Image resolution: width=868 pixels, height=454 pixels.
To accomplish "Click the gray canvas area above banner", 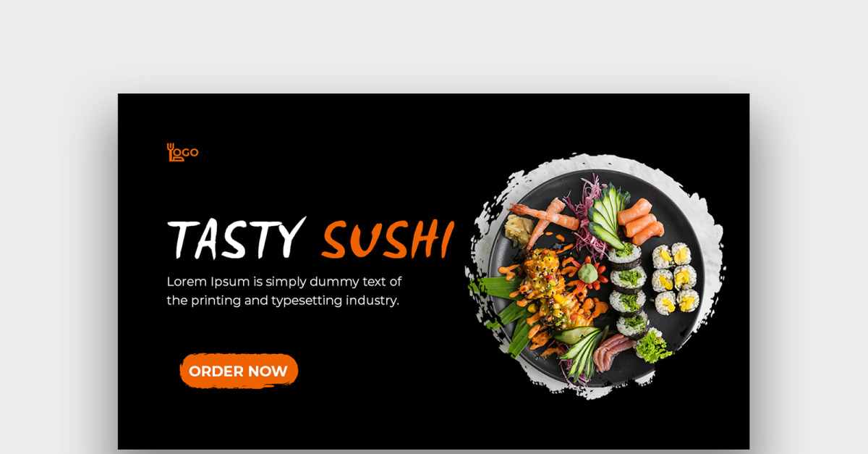I will [434, 46].
